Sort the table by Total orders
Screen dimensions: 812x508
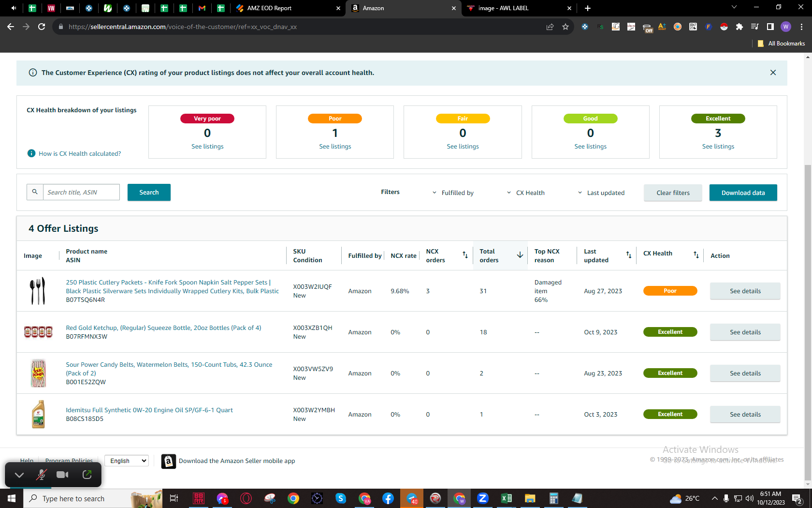click(520, 255)
